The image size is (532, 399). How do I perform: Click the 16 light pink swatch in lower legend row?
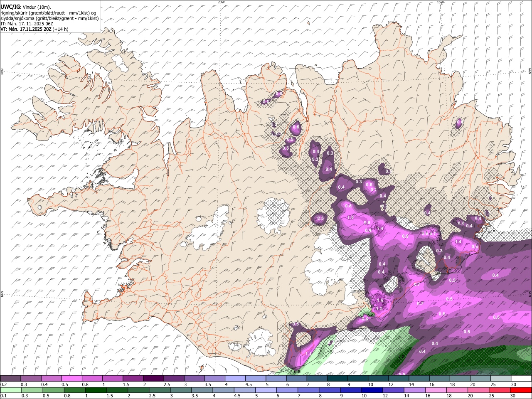tap(436, 390)
